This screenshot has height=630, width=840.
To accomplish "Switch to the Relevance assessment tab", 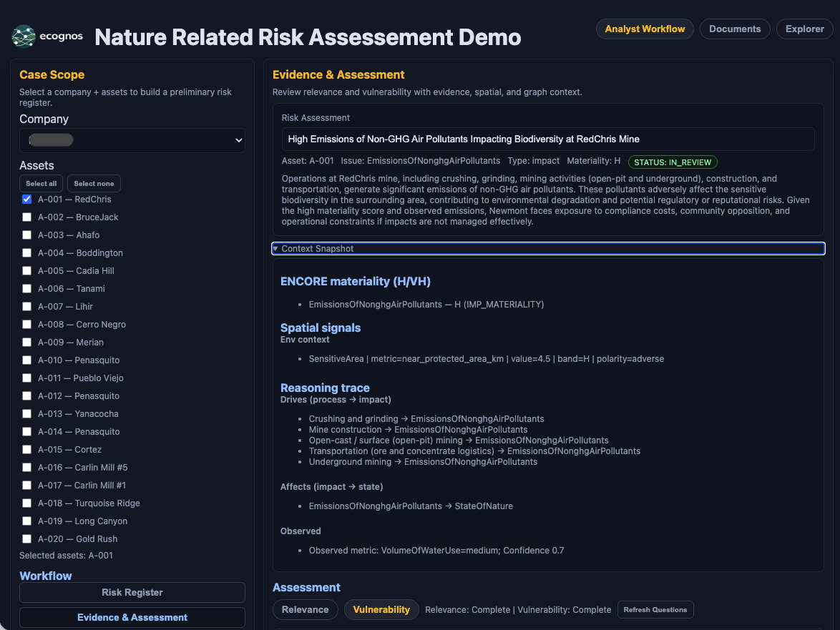I will point(306,610).
